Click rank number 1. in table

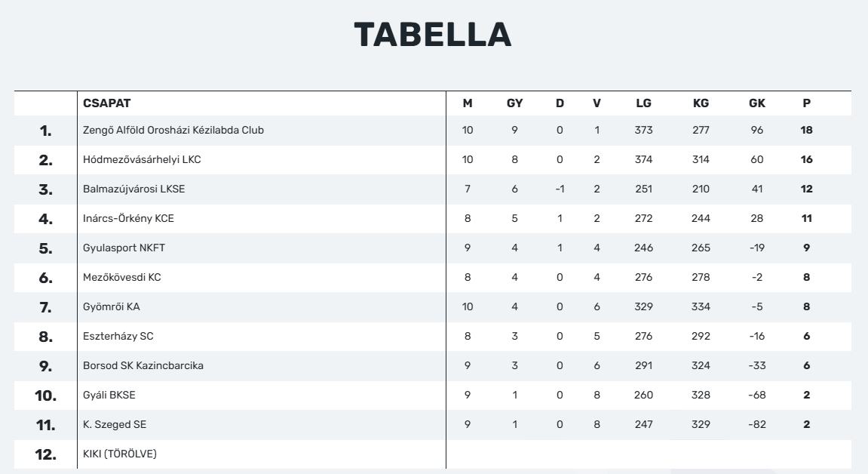coord(46,131)
